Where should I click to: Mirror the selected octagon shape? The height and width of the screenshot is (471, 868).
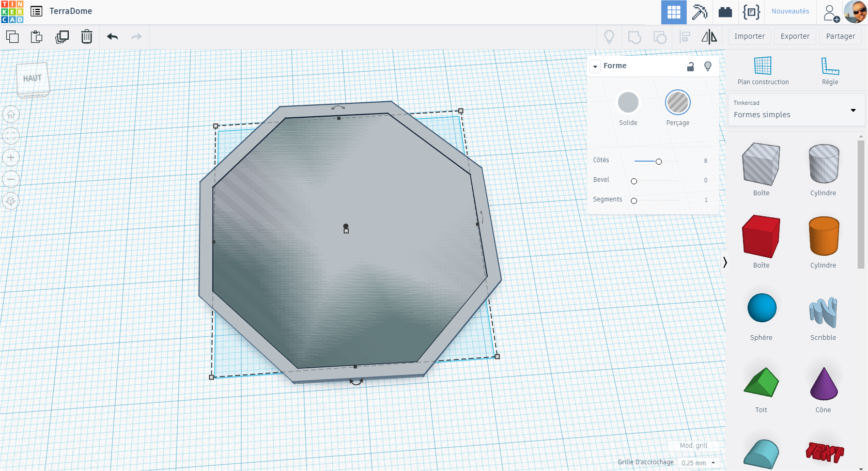[x=709, y=37]
